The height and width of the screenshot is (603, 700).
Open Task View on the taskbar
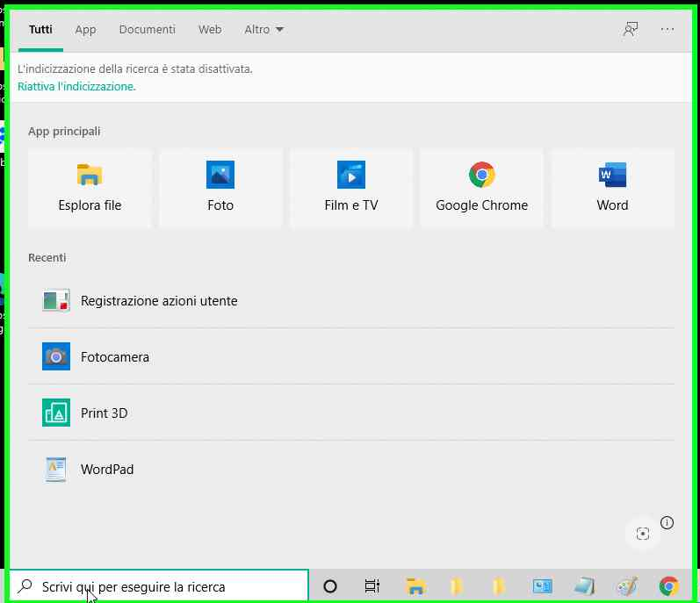pyautogui.click(x=372, y=586)
